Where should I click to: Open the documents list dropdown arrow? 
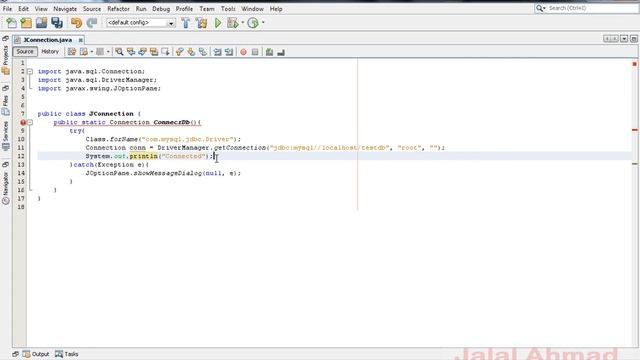click(624, 39)
